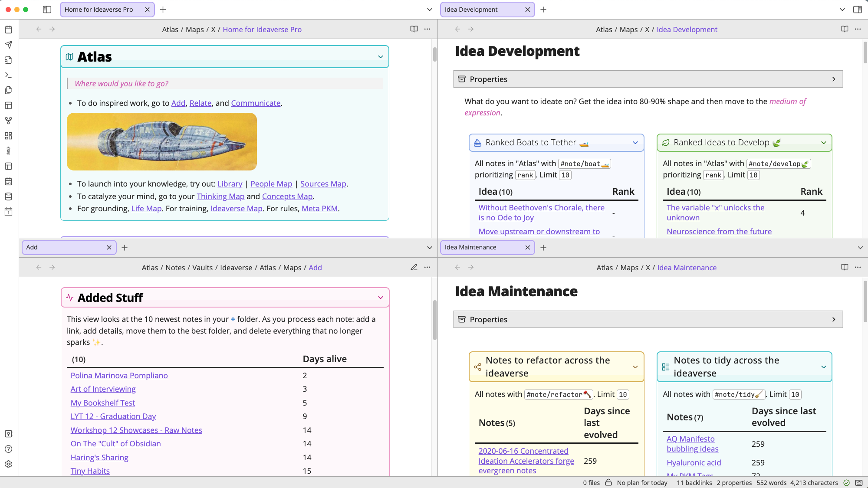Close the Idea Development tab
This screenshot has width=868, height=488.
[528, 9]
